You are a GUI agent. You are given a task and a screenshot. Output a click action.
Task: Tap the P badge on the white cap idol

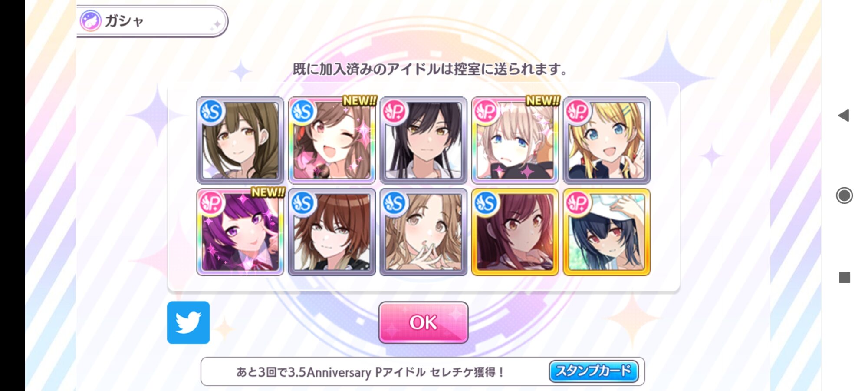(578, 203)
